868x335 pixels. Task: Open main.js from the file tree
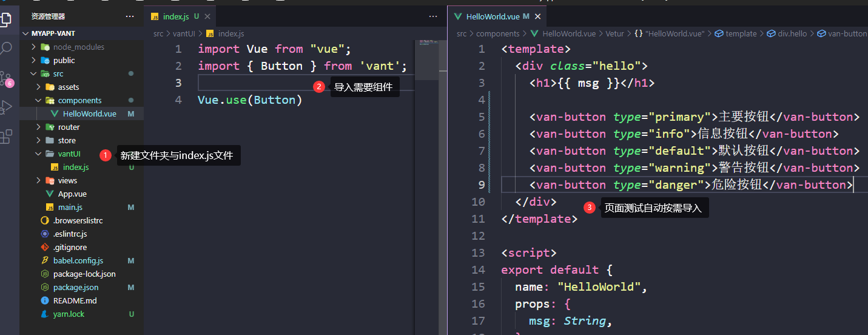tap(70, 207)
